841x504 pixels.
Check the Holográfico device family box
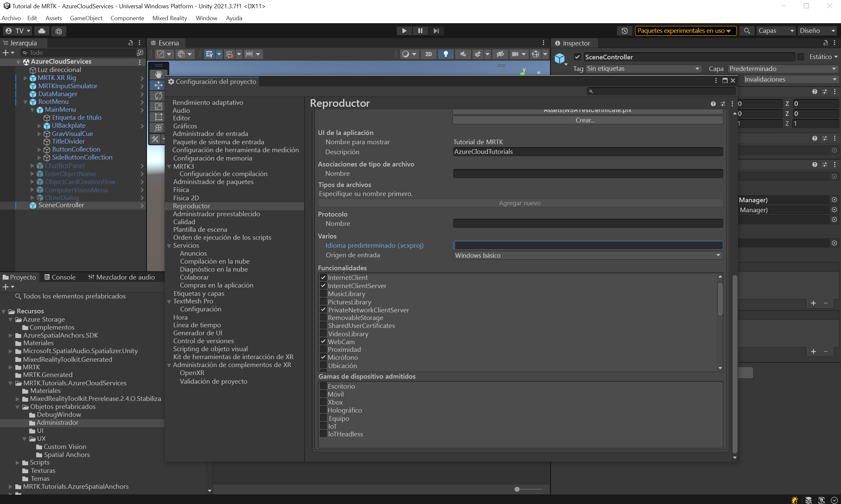tap(323, 410)
